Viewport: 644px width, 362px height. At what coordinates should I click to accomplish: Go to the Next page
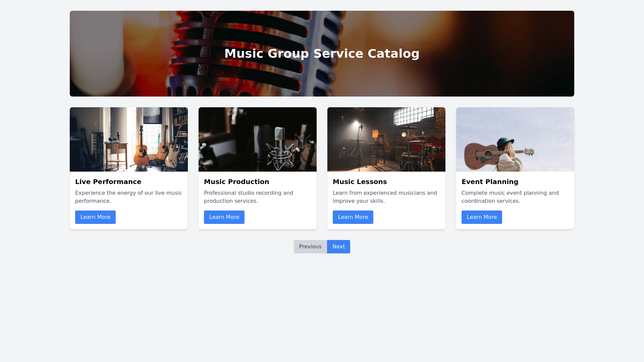click(x=338, y=247)
